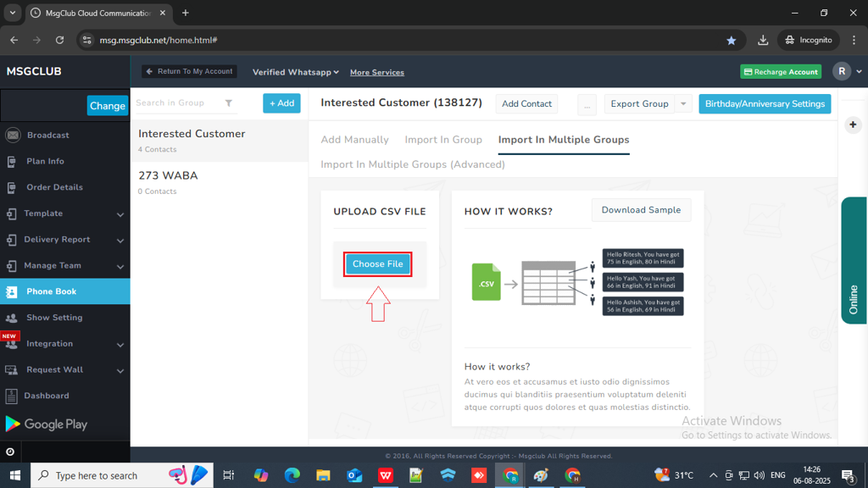Expand the Integration menu

(x=64, y=344)
